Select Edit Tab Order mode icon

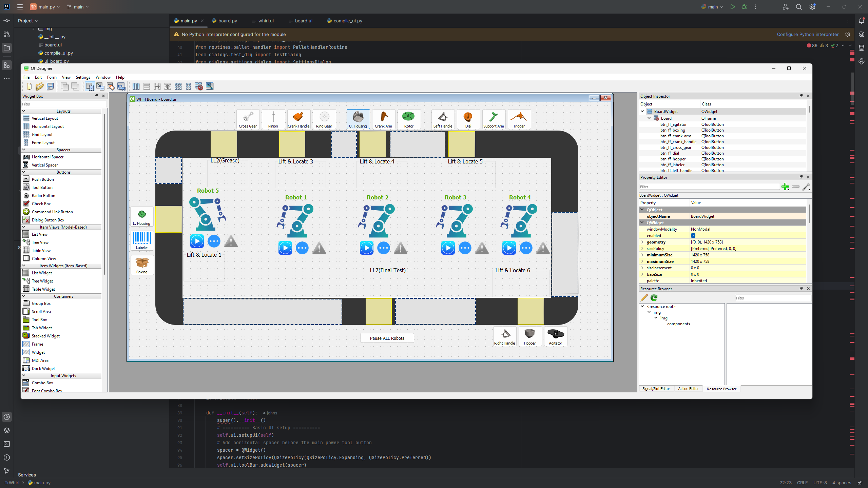click(x=121, y=86)
